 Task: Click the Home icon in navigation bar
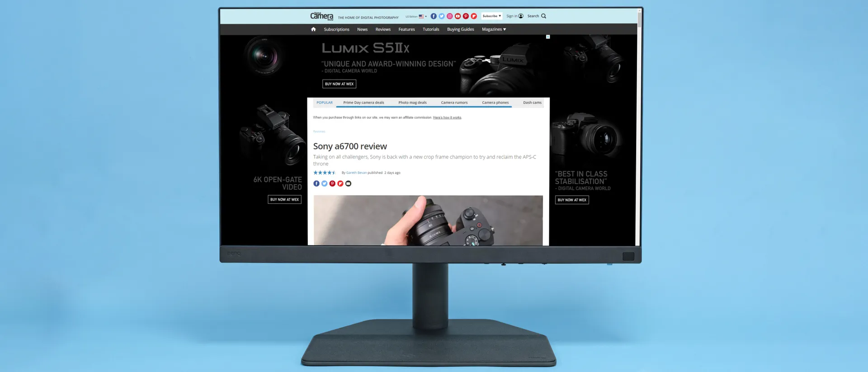point(313,29)
